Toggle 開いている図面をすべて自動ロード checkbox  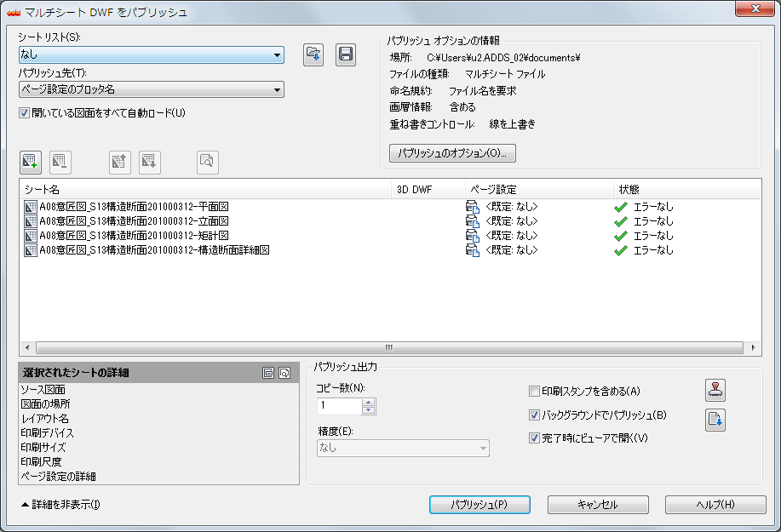click(24, 113)
